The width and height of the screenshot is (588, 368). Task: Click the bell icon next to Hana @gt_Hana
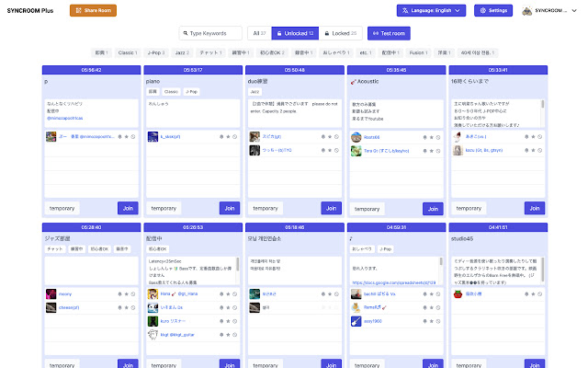[x=221, y=294]
